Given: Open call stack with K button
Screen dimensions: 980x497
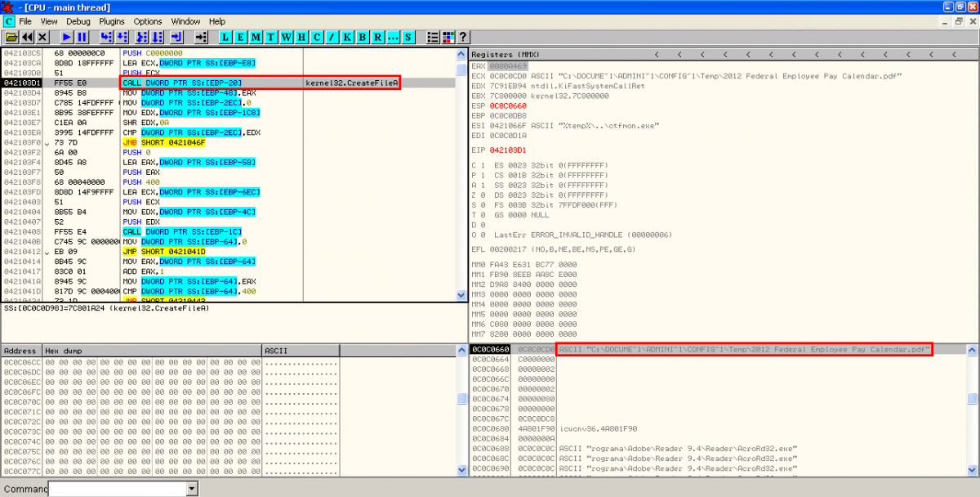Looking at the screenshot, I should coord(347,38).
